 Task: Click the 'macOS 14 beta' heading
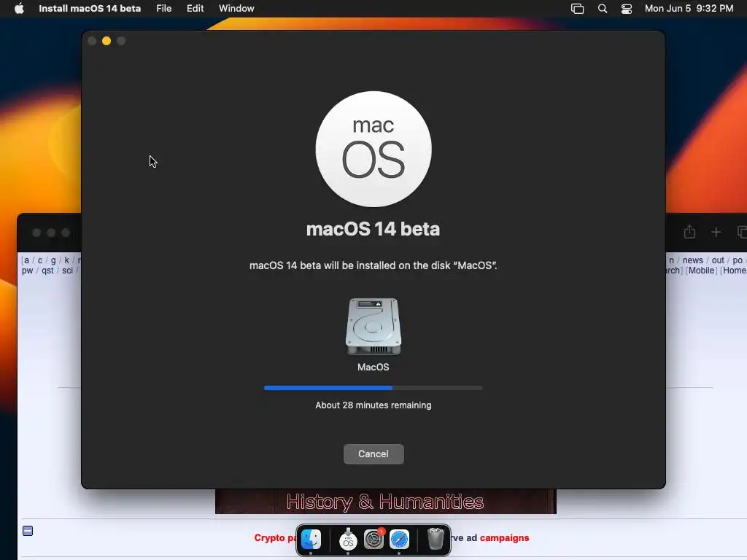coord(373,229)
